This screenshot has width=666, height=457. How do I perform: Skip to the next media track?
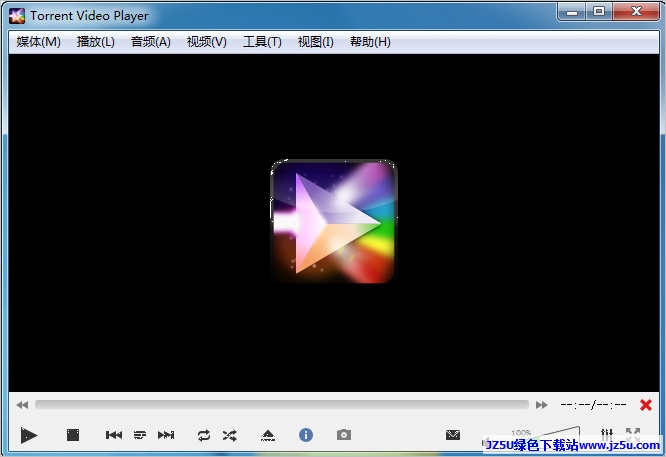coord(166,435)
